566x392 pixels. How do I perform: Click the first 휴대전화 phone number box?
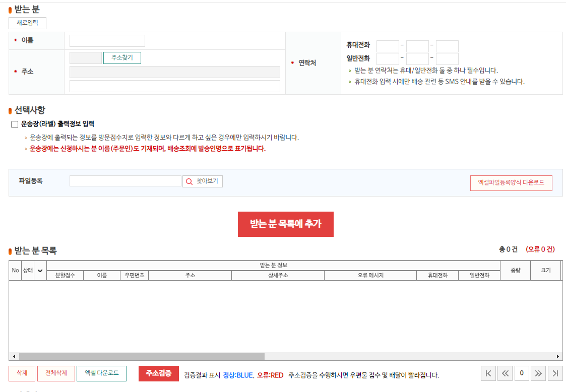click(387, 45)
